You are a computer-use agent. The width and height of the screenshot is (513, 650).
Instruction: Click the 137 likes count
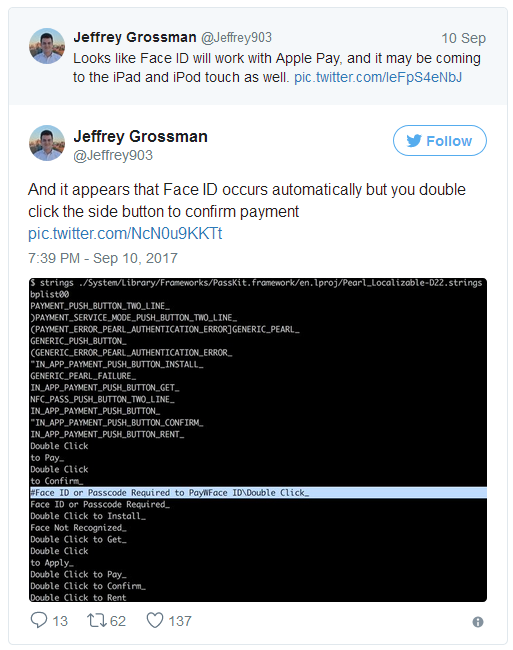point(180,621)
